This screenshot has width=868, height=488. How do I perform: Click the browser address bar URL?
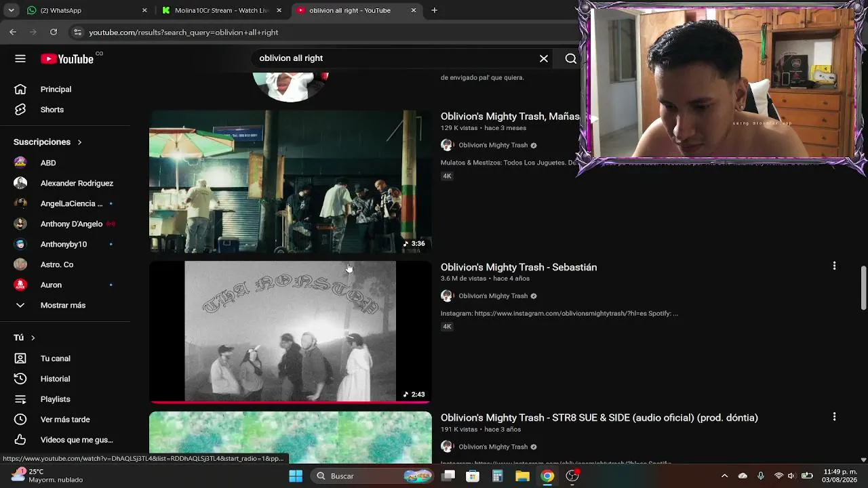pos(184,32)
